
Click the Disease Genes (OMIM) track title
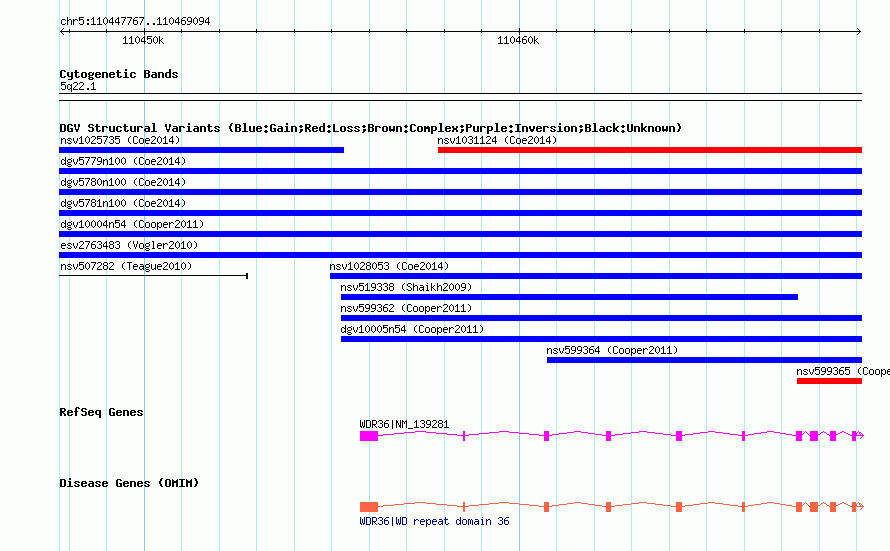coord(129,483)
